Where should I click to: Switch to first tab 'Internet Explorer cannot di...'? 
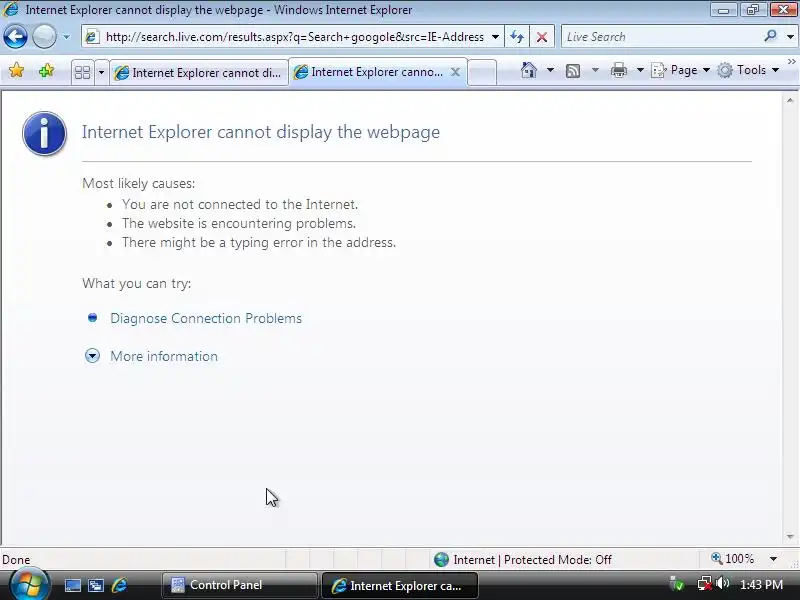198,73
